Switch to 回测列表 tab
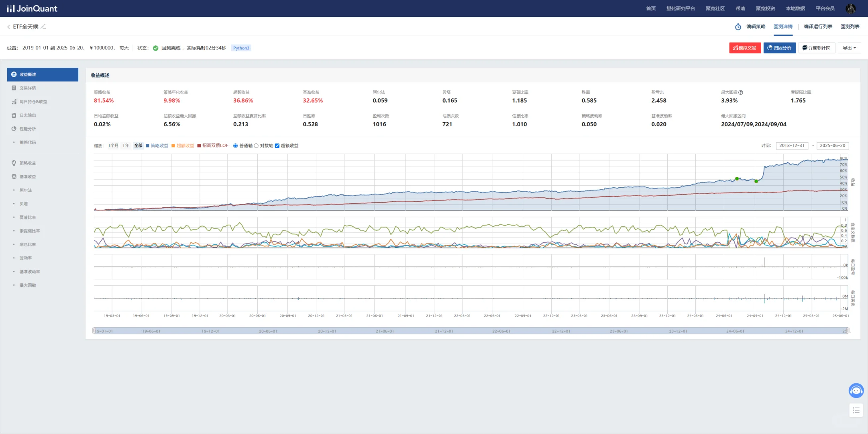 tap(850, 27)
